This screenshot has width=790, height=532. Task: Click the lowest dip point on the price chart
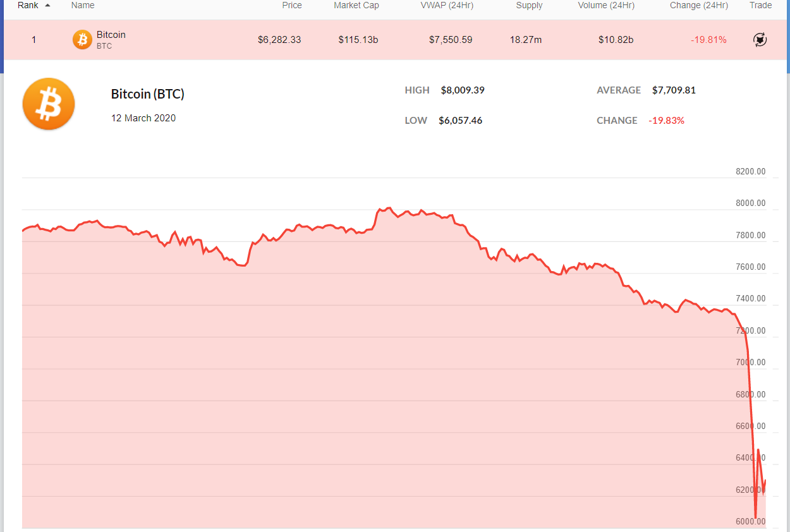(755, 517)
